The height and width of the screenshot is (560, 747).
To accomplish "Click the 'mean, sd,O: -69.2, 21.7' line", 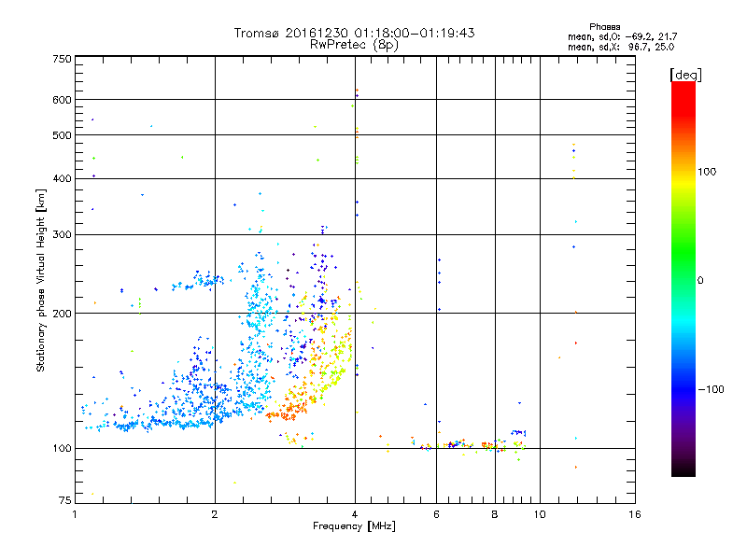I will coord(622,36).
